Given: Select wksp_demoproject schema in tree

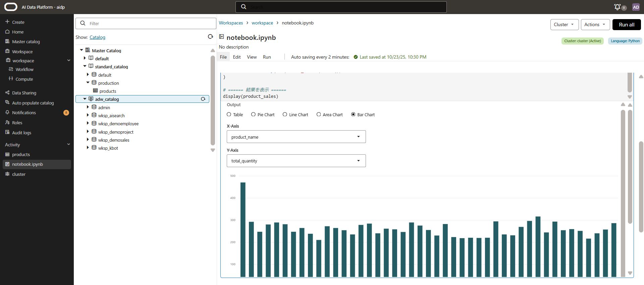Looking at the screenshot, I should pyautogui.click(x=116, y=132).
